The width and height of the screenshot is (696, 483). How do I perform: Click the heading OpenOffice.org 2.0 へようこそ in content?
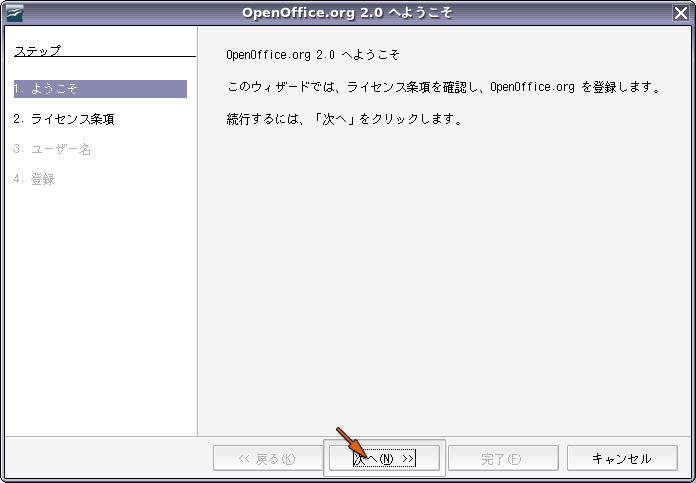click(x=313, y=55)
